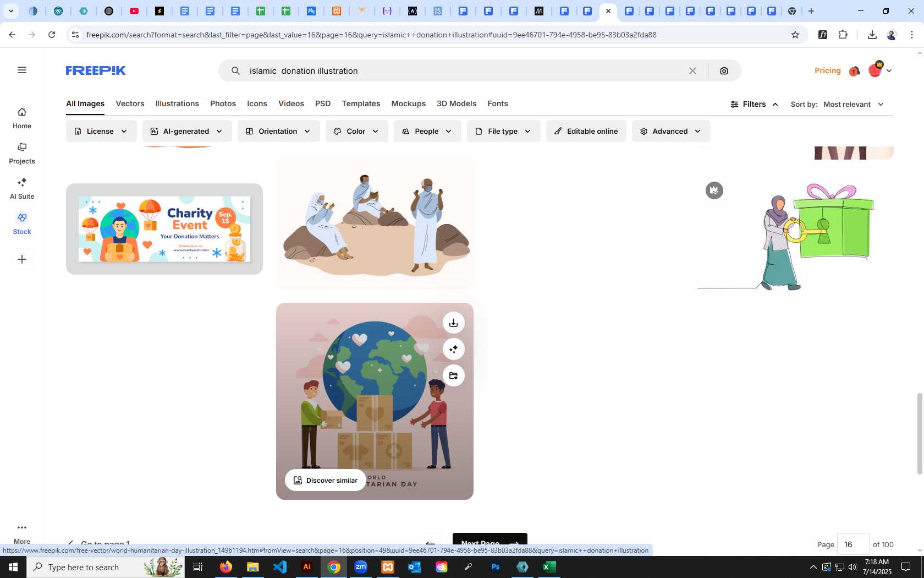Open the File type filter dropdown
Image resolution: width=924 pixels, height=578 pixels.
tap(503, 131)
